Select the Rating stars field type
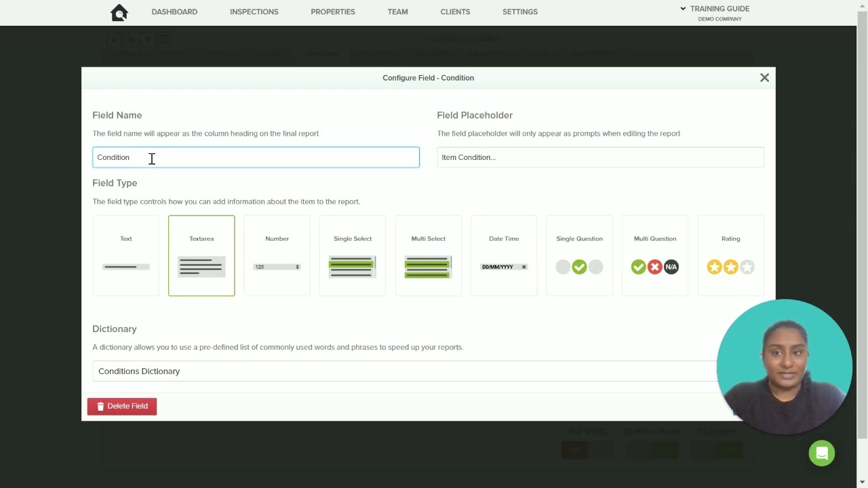The height and width of the screenshot is (488, 868). tap(731, 256)
